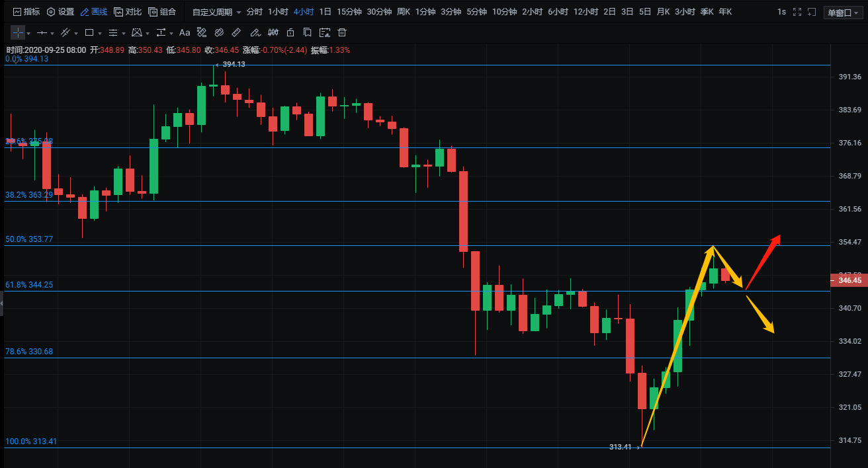
Task: Select the horizontal line drawing tool
Action: [x=42, y=32]
